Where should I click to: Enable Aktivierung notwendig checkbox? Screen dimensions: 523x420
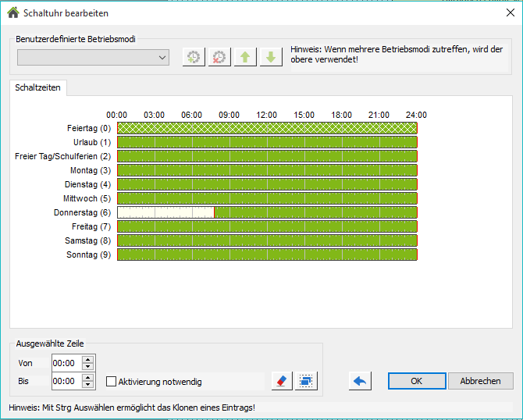click(111, 381)
